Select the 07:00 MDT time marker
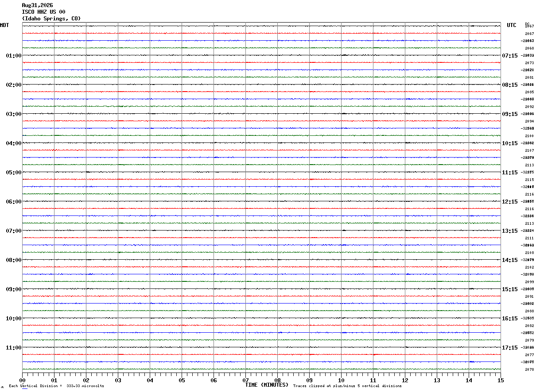This screenshot has height=392, width=536. (14, 231)
